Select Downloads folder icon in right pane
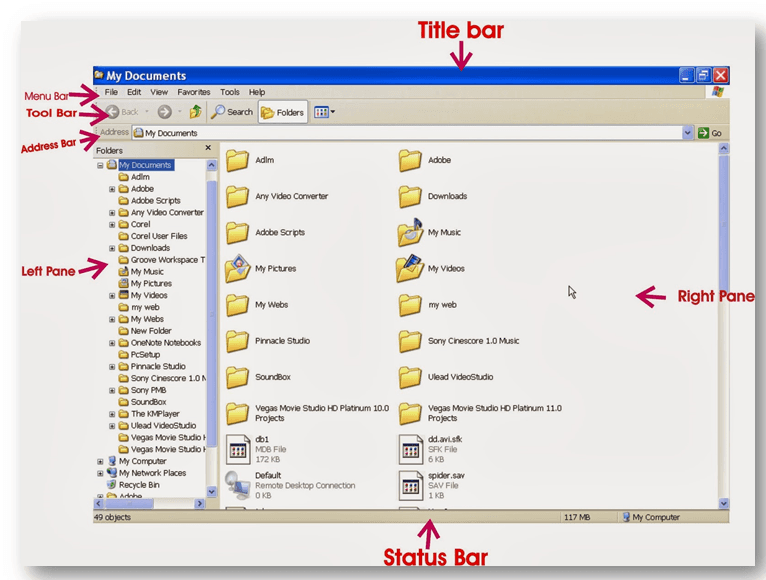The image size is (766, 580). [x=410, y=196]
